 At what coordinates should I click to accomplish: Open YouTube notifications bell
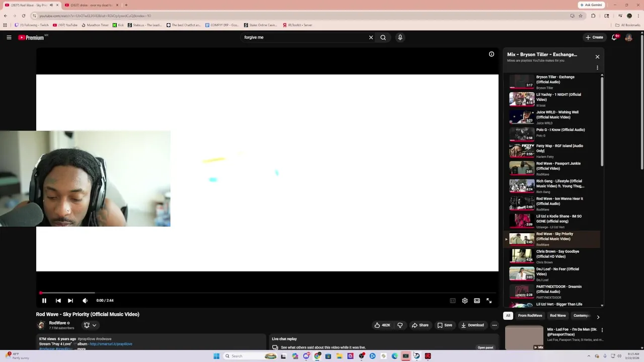pyautogui.click(x=615, y=37)
